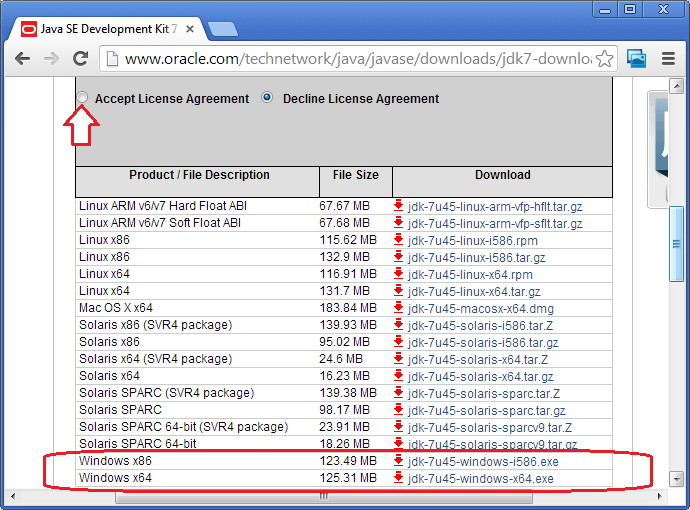This screenshot has height=510, width=690.
Task: Click the jdk-7u45-linux-i586.rpm link
Action: coord(472,240)
